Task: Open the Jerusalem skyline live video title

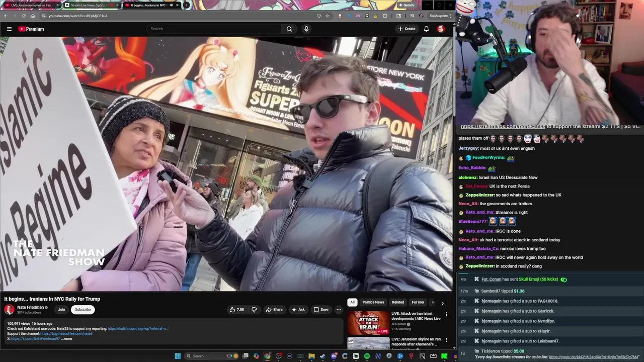Action: click(x=416, y=342)
